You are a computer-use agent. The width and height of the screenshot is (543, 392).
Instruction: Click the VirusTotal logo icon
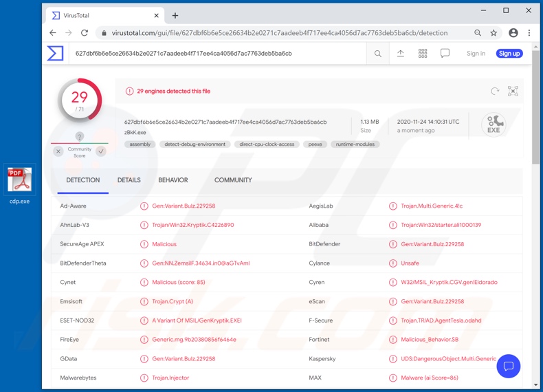click(x=56, y=54)
